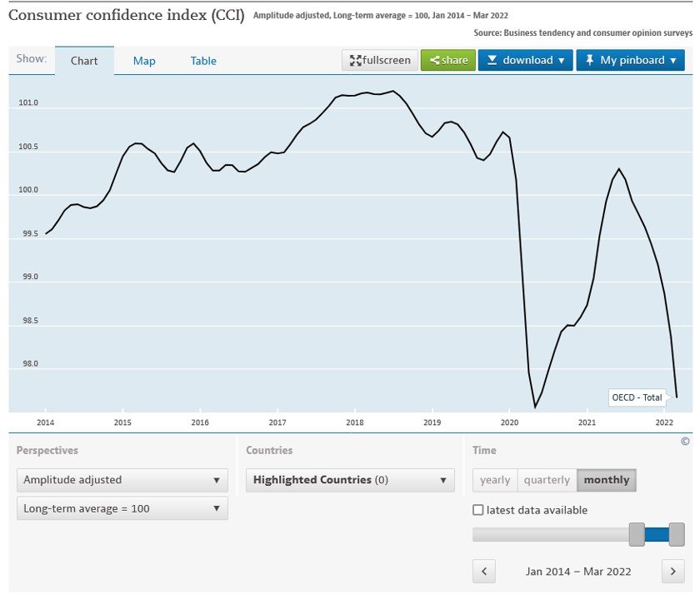Open the My pinboard menu
Image resolution: width=700 pixels, height=600 pixels.
tap(630, 60)
